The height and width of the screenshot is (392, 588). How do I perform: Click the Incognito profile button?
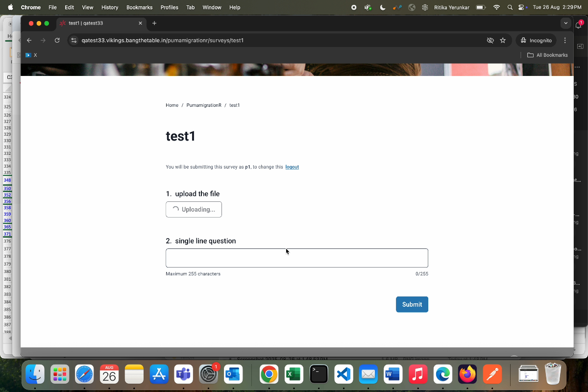(536, 40)
